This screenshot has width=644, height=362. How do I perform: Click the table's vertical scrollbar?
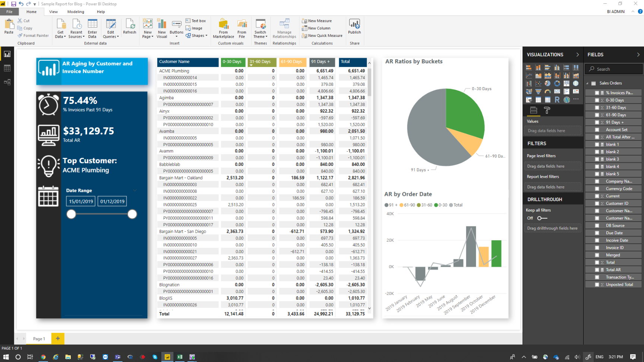pos(369,82)
